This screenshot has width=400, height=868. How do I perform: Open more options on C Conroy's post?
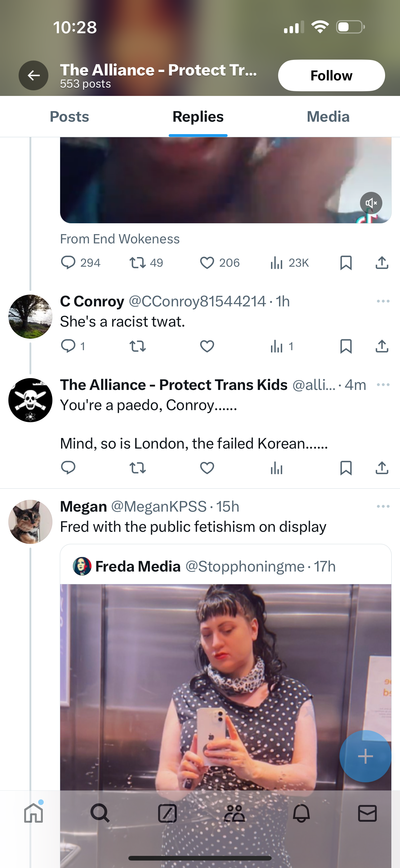(383, 301)
